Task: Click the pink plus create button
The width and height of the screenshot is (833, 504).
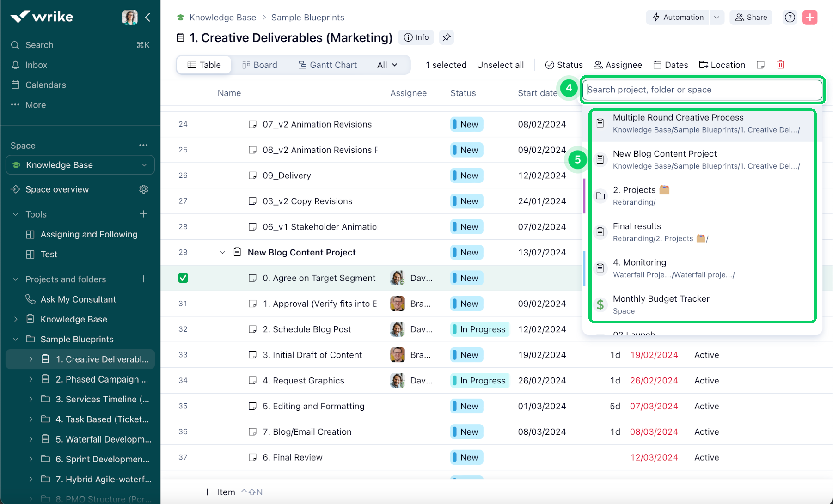Action: point(810,18)
